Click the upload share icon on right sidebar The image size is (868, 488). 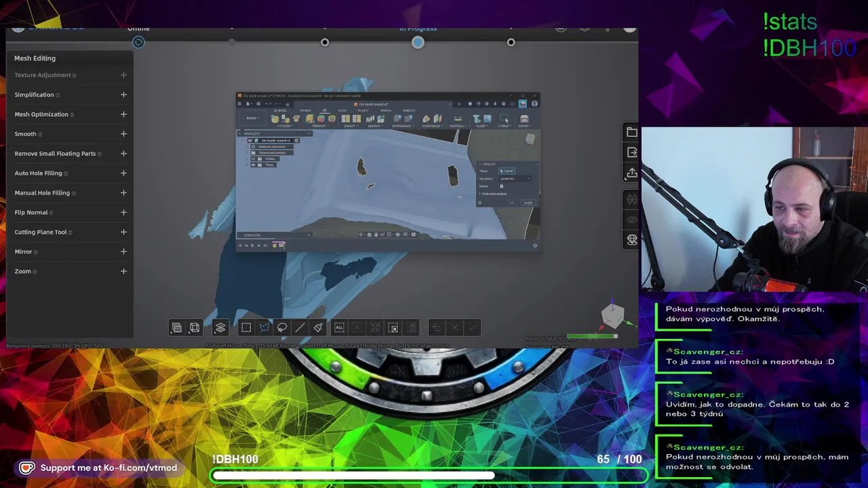click(x=632, y=173)
